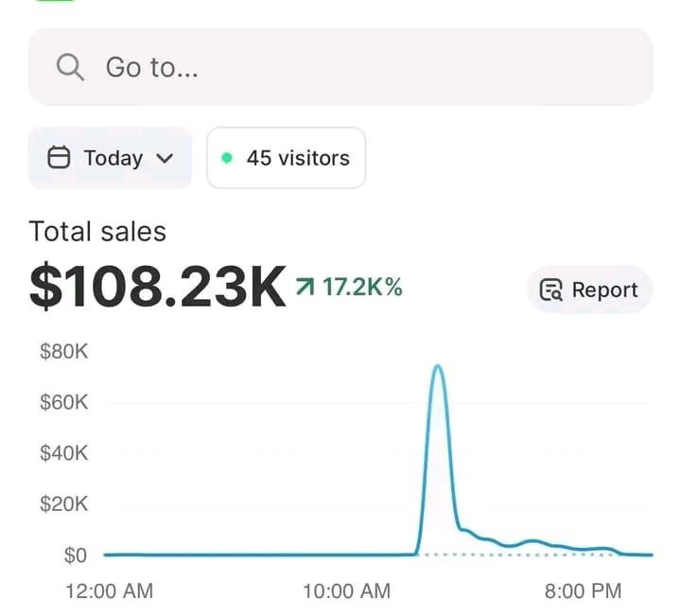Click the $0 axis label

[x=76, y=555]
